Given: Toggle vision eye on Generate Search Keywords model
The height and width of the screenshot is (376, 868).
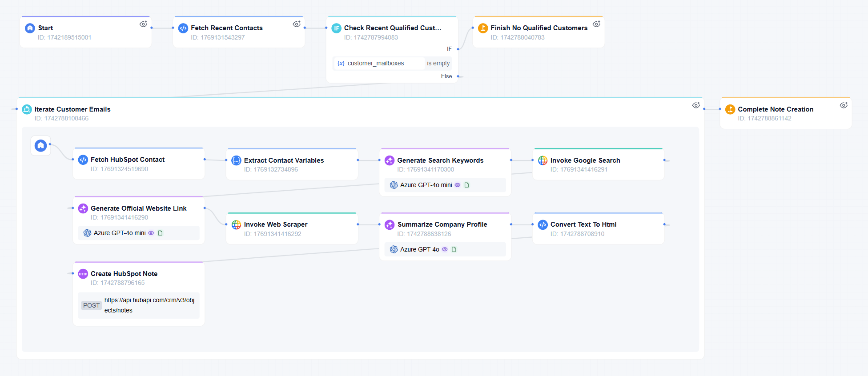Looking at the screenshot, I should (458, 185).
